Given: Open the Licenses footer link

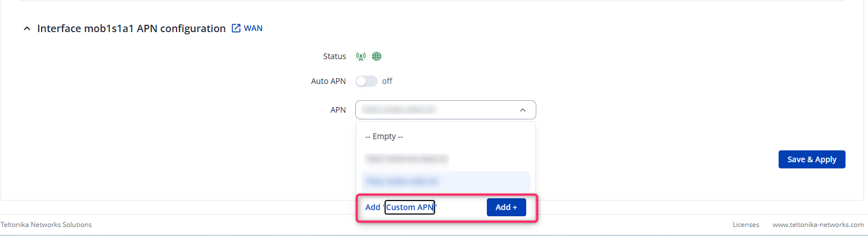Looking at the screenshot, I should [x=745, y=225].
